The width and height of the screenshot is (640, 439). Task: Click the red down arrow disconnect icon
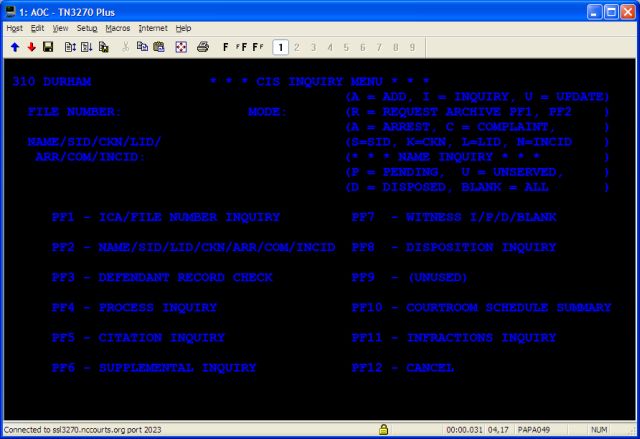tap(31, 47)
